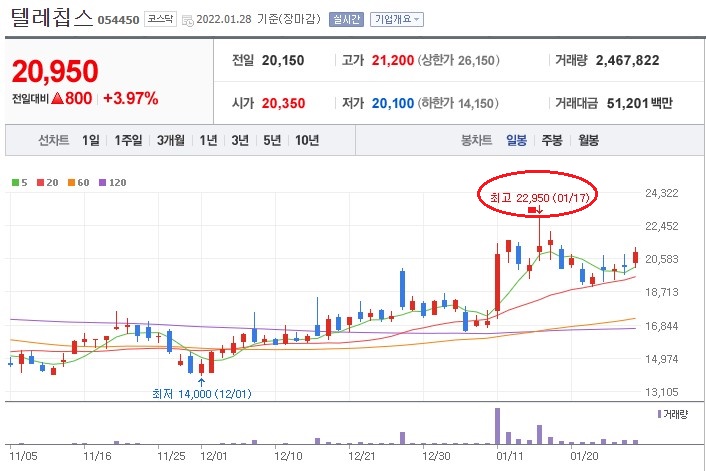Click the 상한가 26,150 text
The width and height of the screenshot is (706, 471).
pos(459,60)
